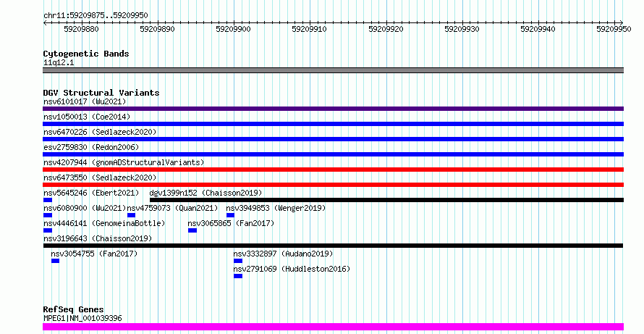Viewport: 644px width, 334px height.
Task: Open the dgv1399n152 (Chaisson2019) label
Action: [x=206, y=193]
